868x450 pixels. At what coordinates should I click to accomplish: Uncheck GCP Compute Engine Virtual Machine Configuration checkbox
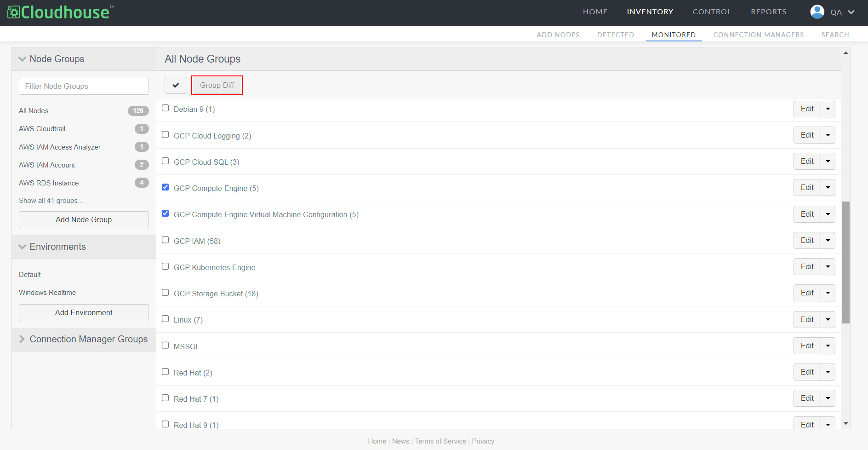(166, 213)
